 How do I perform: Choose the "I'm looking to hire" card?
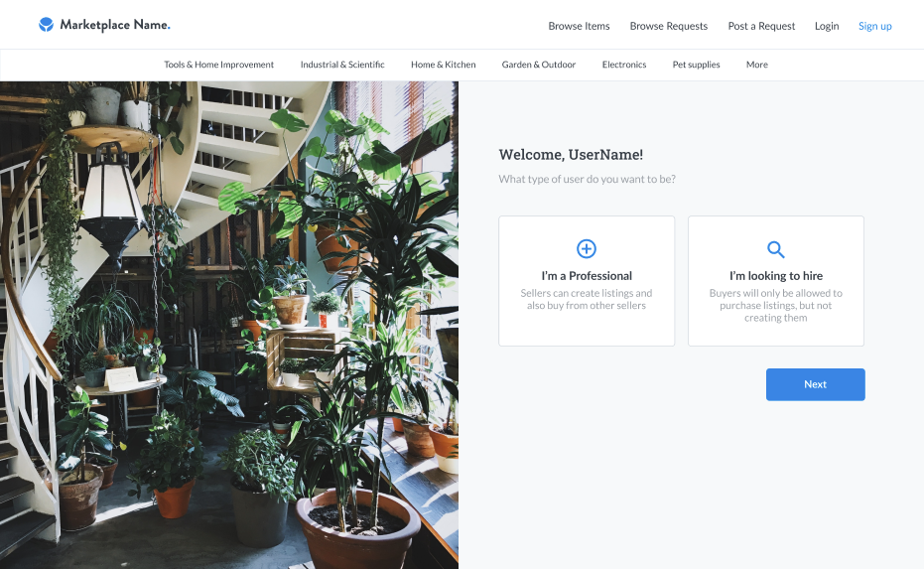tap(775, 281)
